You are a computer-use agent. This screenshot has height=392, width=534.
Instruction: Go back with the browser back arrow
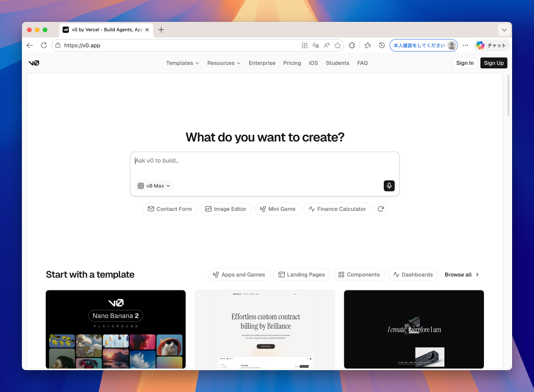[30, 45]
